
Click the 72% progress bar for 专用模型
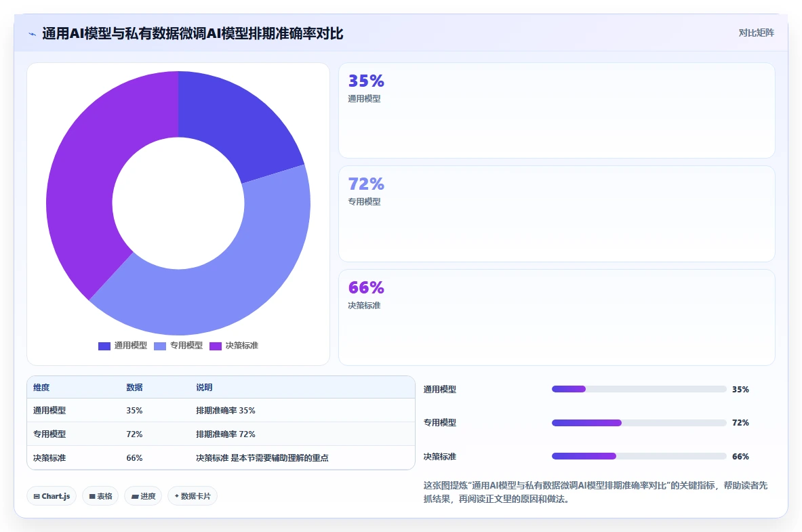(x=639, y=422)
